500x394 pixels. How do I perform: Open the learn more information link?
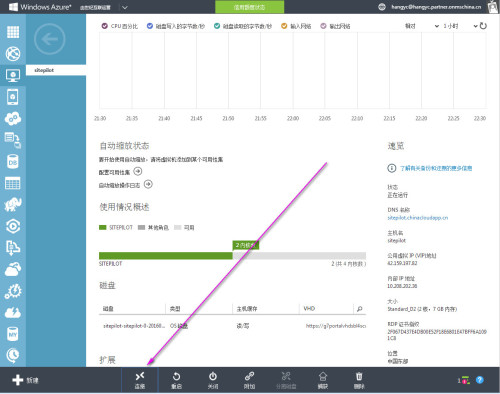pyautogui.click(x=436, y=168)
